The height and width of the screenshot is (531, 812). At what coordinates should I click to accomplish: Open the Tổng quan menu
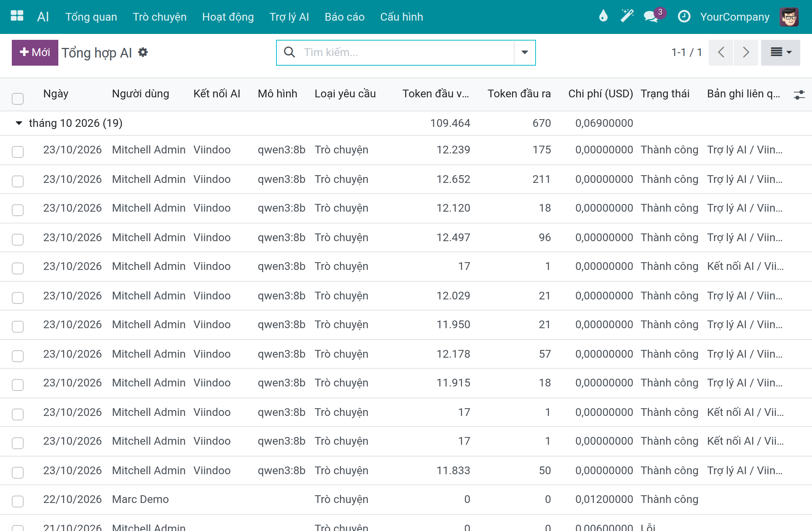pyautogui.click(x=91, y=17)
